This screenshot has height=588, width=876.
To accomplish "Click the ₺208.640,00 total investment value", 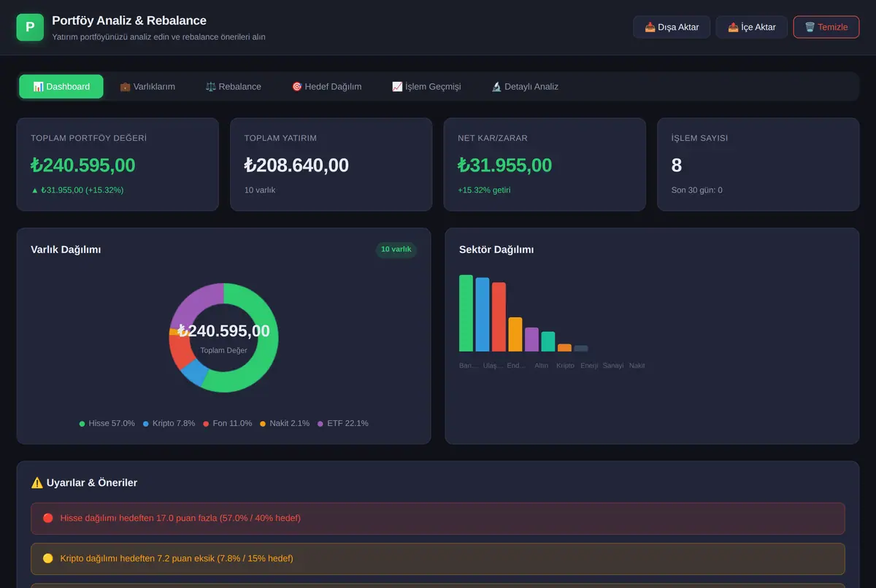I will (296, 166).
